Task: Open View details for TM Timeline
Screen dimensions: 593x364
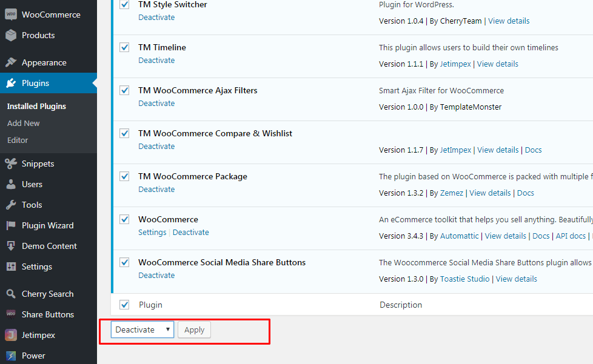Action: (x=497, y=64)
